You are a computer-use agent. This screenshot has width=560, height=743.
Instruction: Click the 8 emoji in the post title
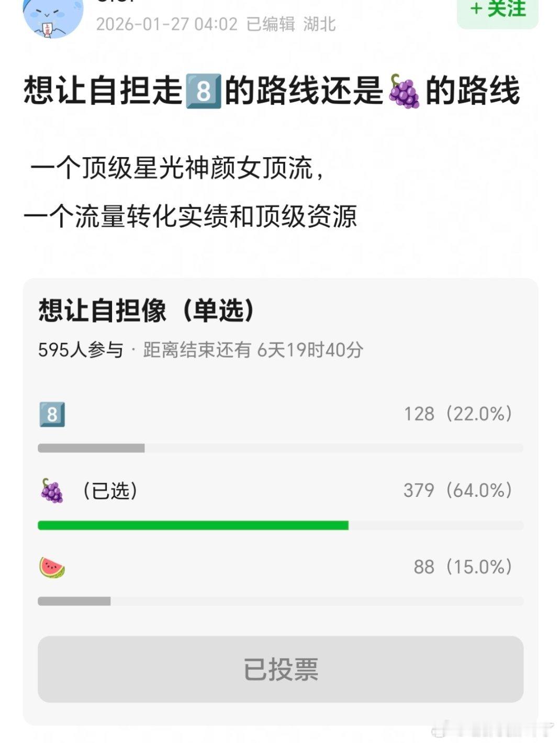(x=204, y=90)
